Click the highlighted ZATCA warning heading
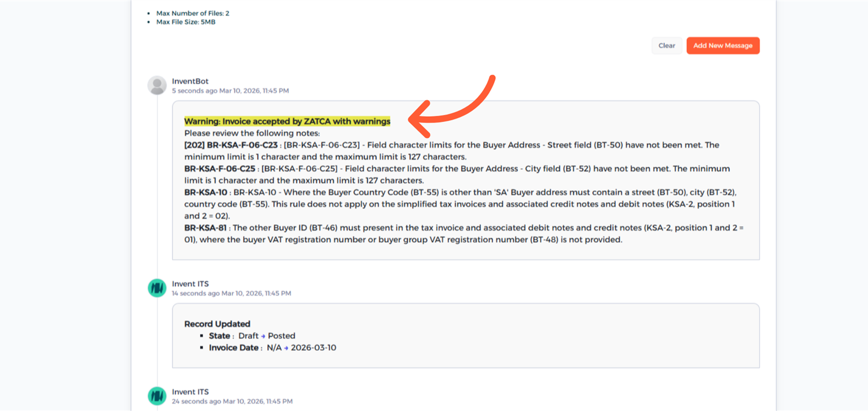The image size is (868, 411). 287,121
